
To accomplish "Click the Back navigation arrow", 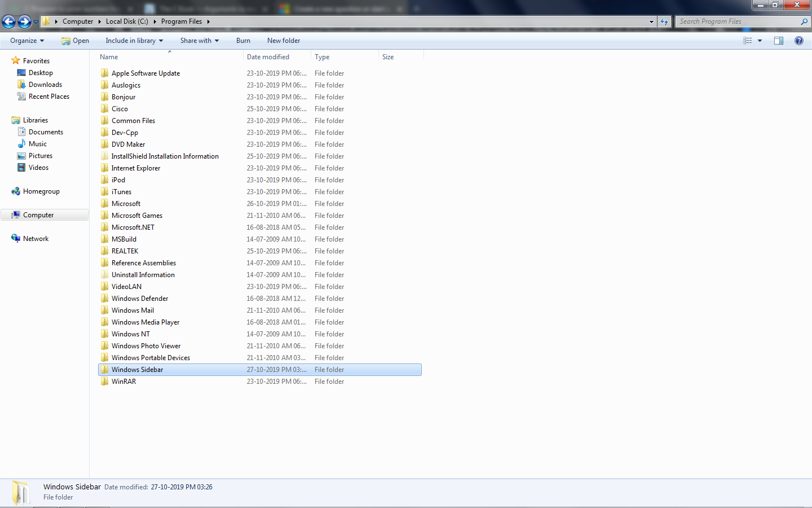I will click(8, 22).
